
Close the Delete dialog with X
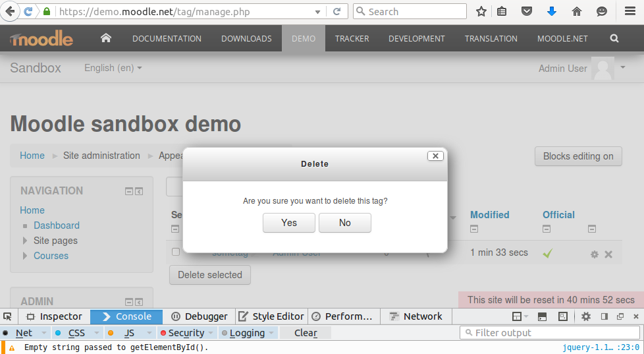pos(435,156)
